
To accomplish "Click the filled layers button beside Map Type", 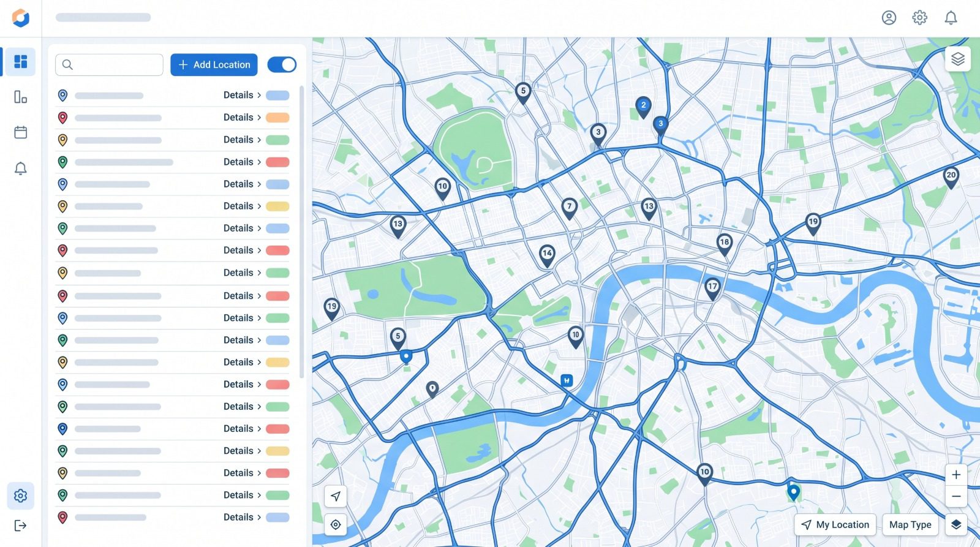I will [956, 524].
